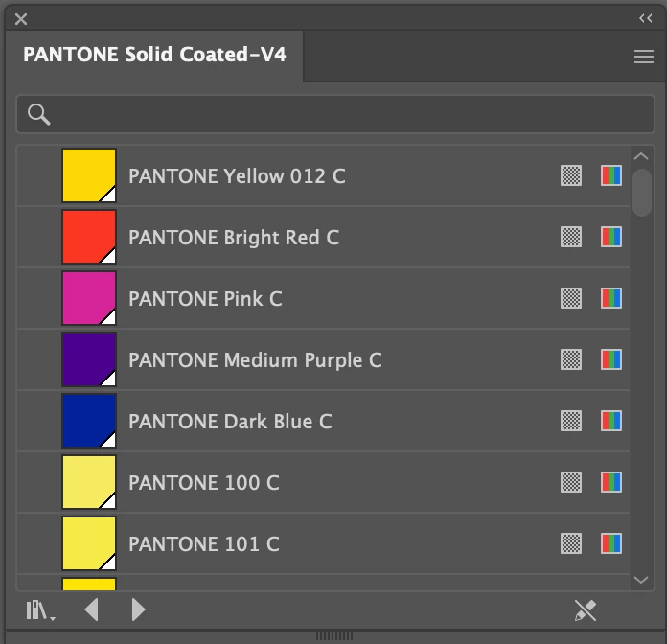Click the spot color icon for PANTONE Pink C
The width and height of the screenshot is (667, 644).
tap(571, 299)
